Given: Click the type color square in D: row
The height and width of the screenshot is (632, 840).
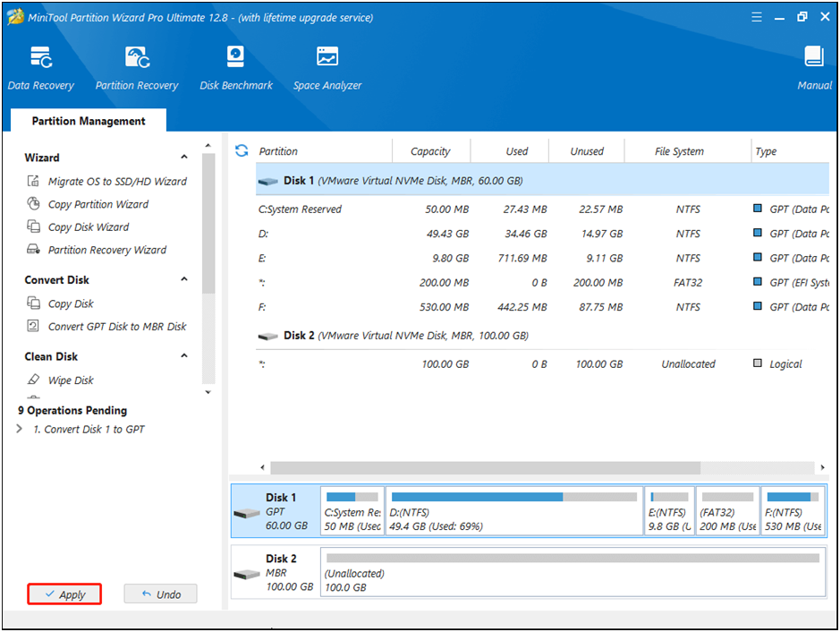Looking at the screenshot, I should pyautogui.click(x=758, y=233).
